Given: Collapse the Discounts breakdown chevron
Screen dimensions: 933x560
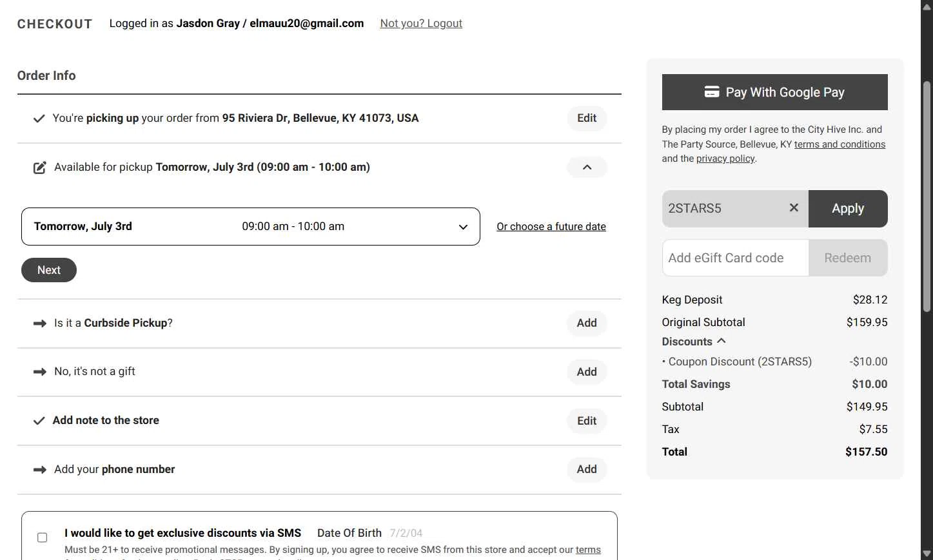Looking at the screenshot, I should 722,341.
